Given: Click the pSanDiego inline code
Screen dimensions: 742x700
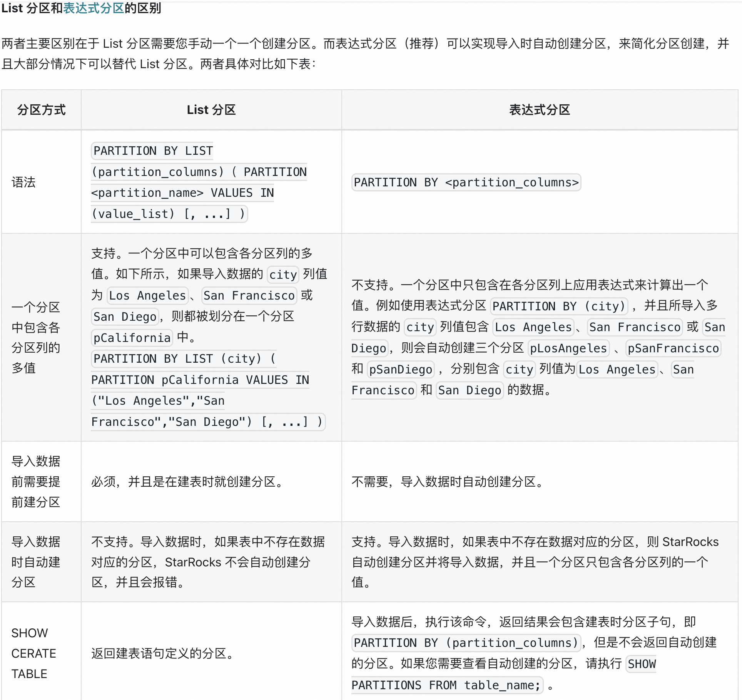Looking at the screenshot, I should coord(401,369).
